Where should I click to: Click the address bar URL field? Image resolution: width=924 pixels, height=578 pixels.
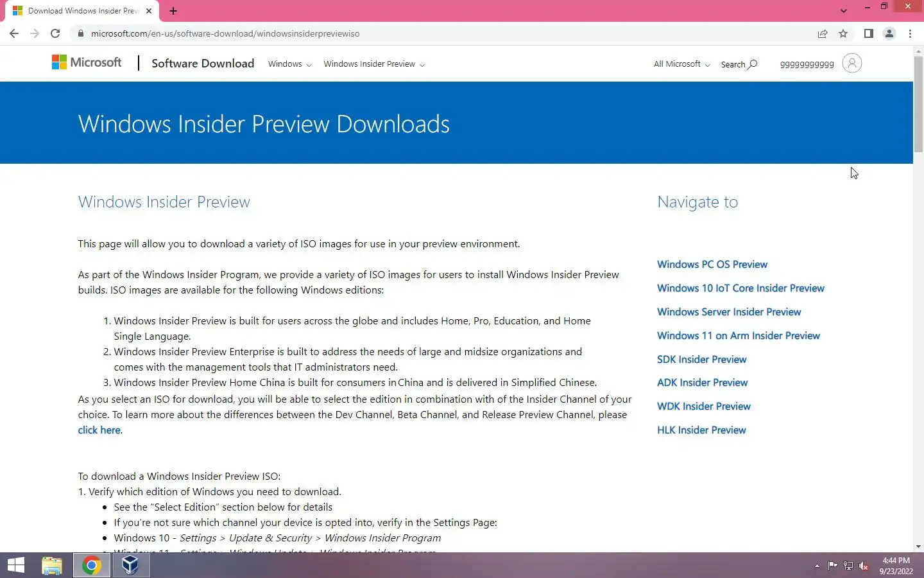(443, 33)
